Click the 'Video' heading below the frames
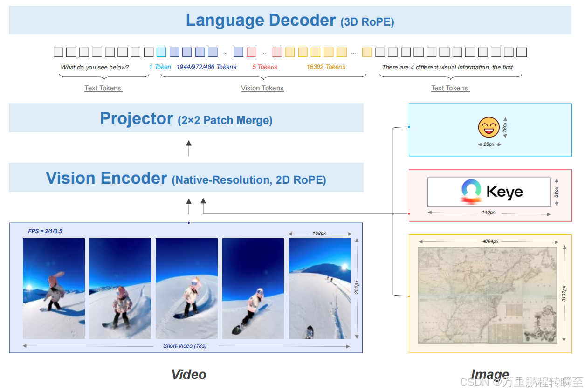The image size is (585, 392). point(188,374)
